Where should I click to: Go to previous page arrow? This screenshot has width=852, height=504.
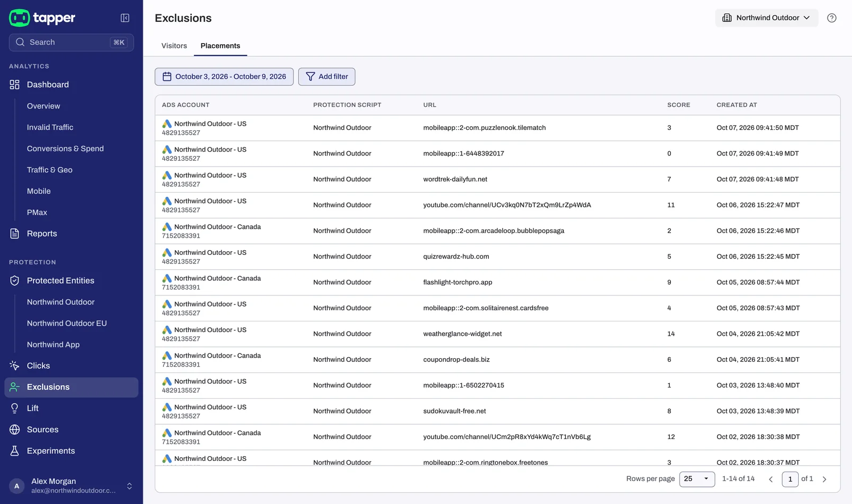(x=771, y=479)
